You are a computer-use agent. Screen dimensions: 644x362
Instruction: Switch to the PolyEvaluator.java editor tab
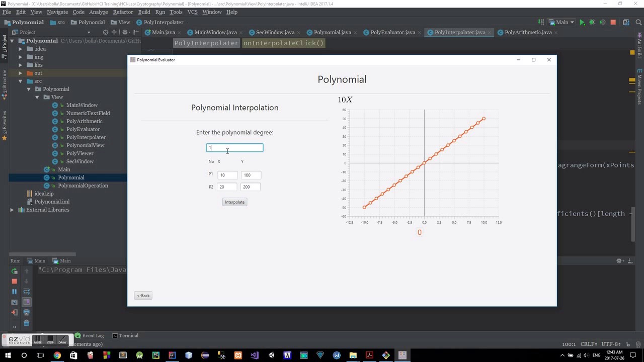[x=393, y=32]
